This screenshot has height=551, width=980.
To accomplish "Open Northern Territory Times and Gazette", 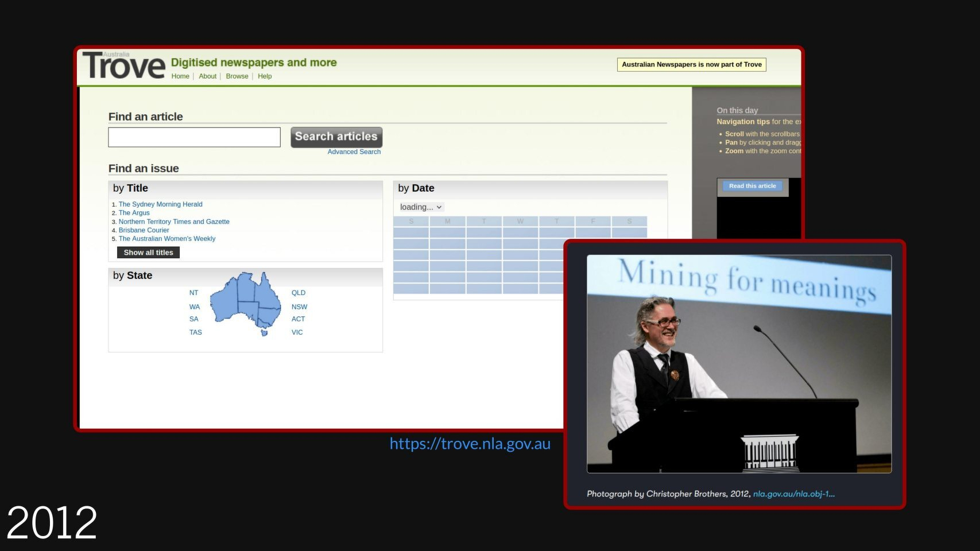I will [174, 222].
